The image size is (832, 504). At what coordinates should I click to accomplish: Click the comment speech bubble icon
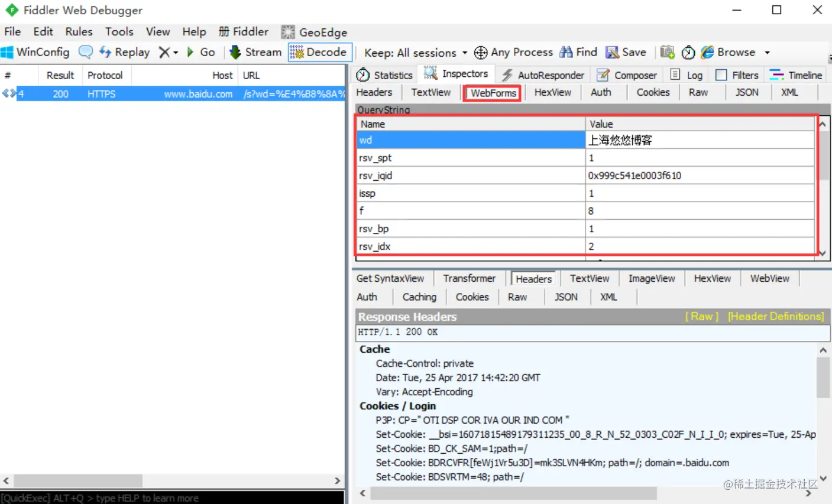coord(86,52)
